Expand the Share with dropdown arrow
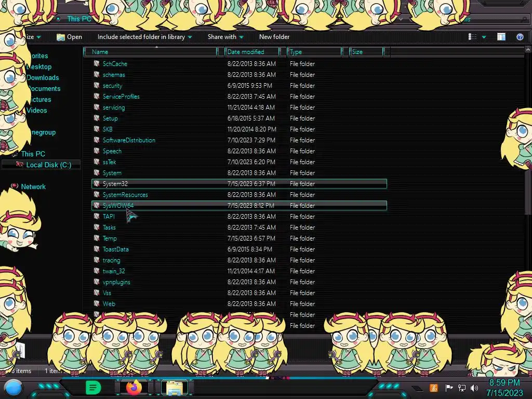532x399 pixels. (x=241, y=37)
